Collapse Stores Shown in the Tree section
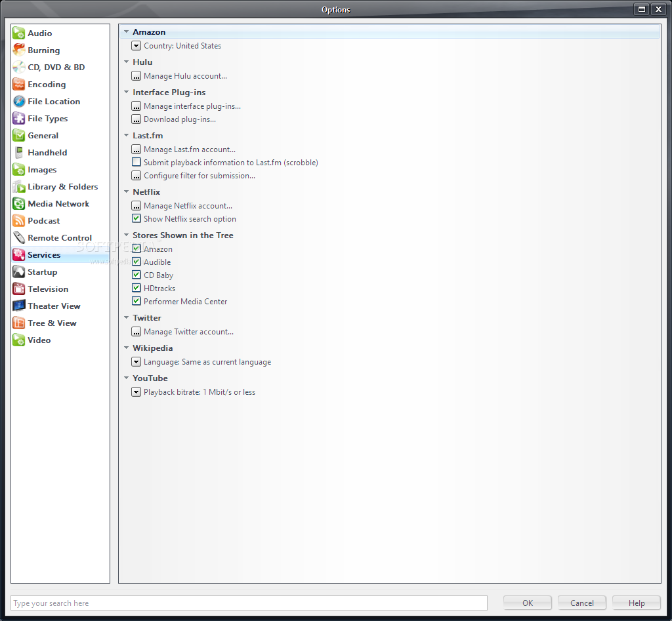 pos(127,235)
